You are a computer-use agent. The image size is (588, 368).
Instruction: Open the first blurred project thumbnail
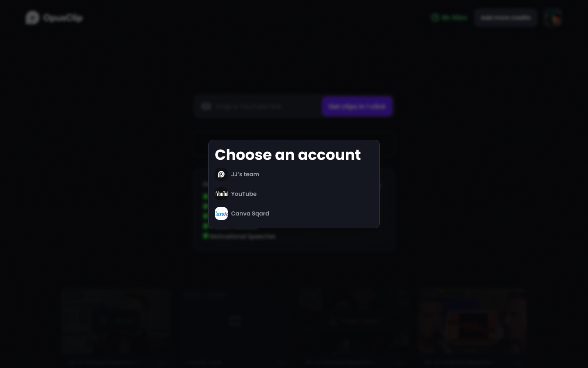116,321
